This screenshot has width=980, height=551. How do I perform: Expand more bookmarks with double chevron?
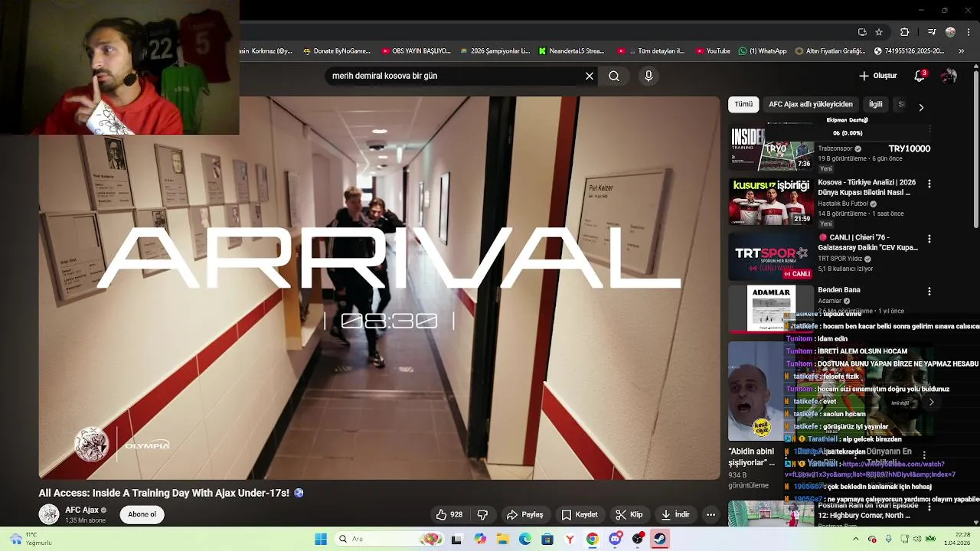962,51
